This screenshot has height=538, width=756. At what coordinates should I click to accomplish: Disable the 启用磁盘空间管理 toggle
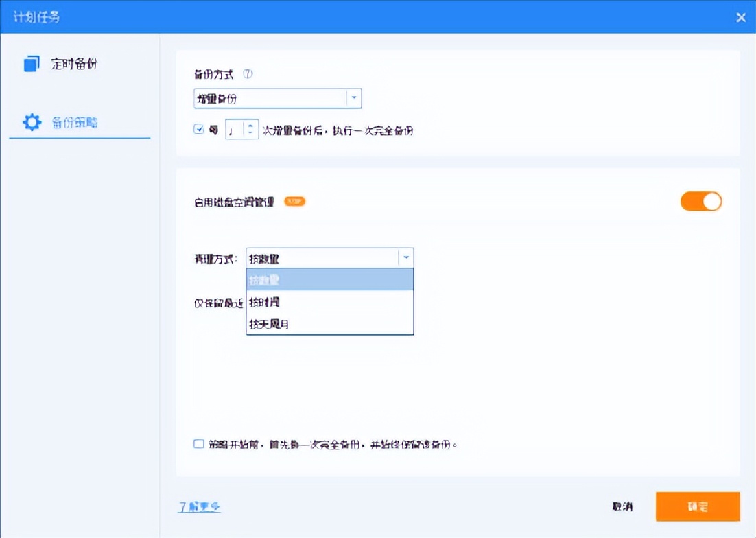(700, 201)
